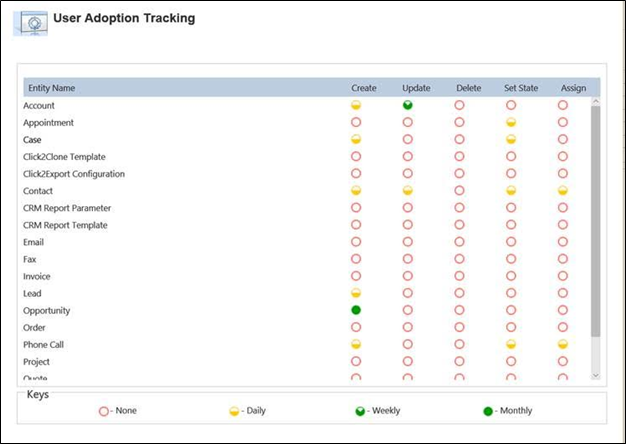Screen dimensions: 626x444
Task: Click Lead's Create daily status icon
Action: [356, 293]
